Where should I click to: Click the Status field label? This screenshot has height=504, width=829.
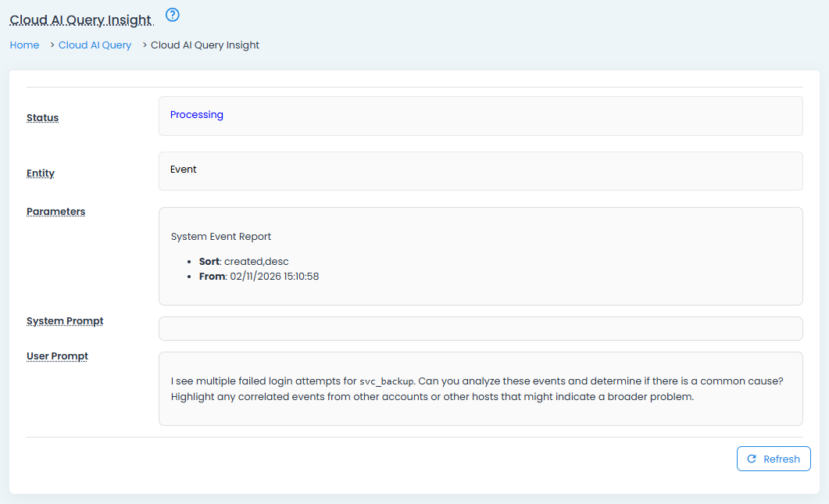pyautogui.click(x=43, y=118)
